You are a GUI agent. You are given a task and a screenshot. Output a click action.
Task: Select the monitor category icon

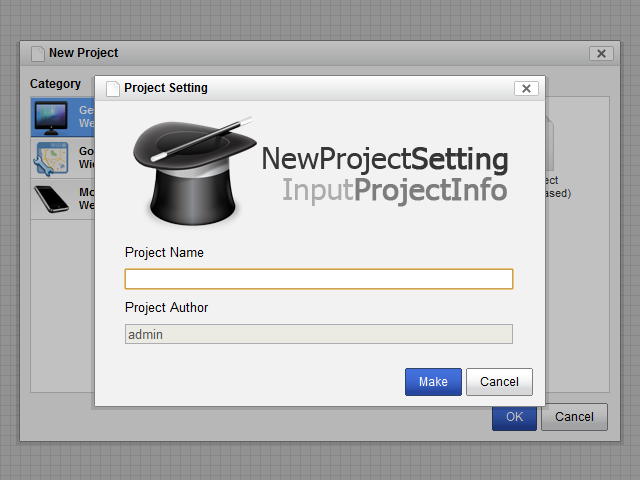pos(52,116)
